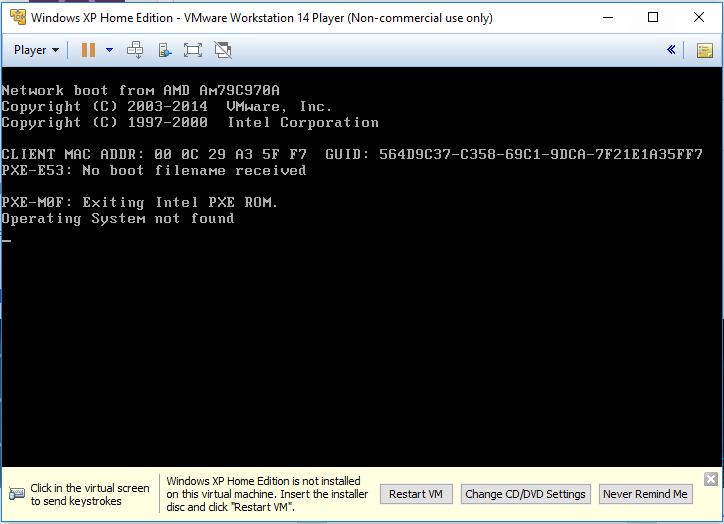
Task: Click the Restart VM button
Action: point(416,494)
